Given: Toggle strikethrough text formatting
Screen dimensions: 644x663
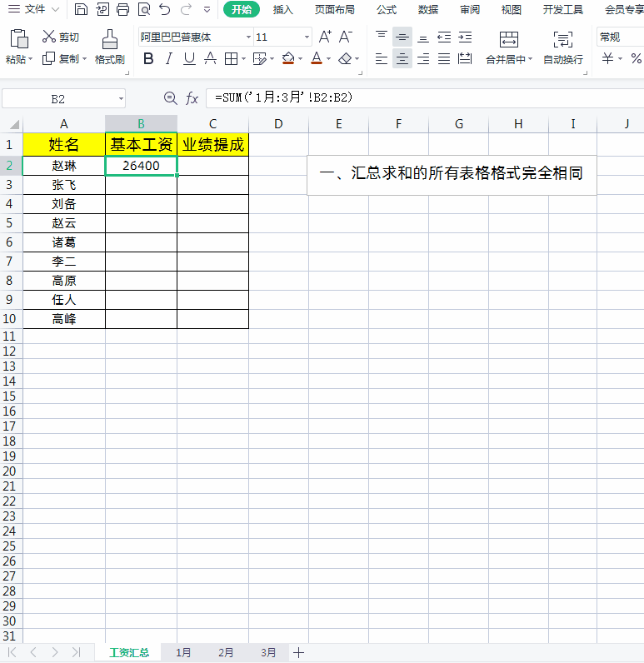Looking at the screenshot, I should (x=210, y=58).
